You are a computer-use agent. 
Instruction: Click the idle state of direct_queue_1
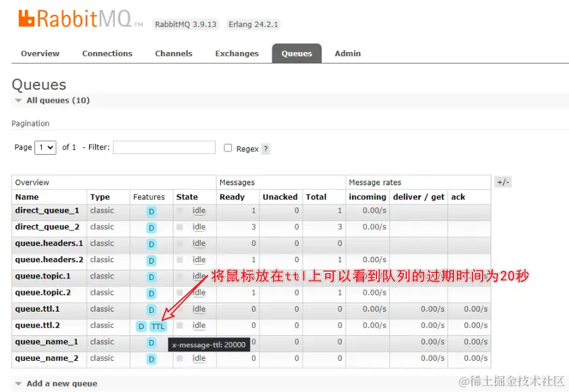[199, 210]
